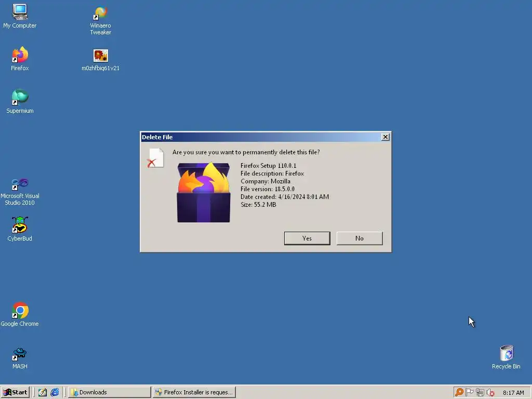Open My Computer desktop icon
532x399 pixels.
point(20,16)
